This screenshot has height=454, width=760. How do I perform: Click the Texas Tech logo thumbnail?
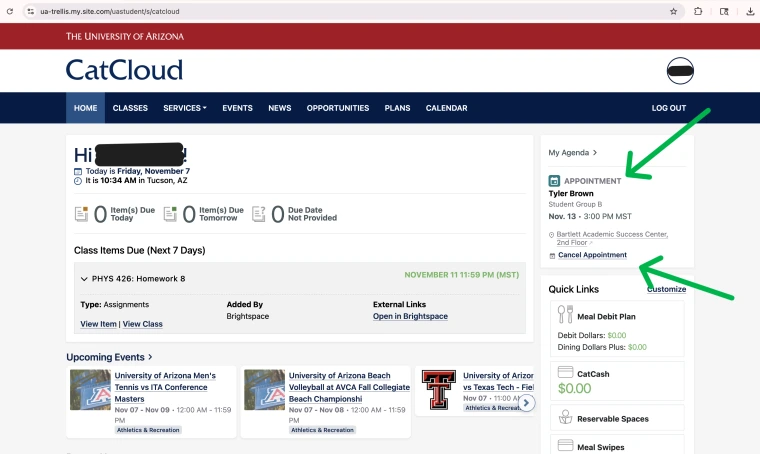tap(439, 390)
